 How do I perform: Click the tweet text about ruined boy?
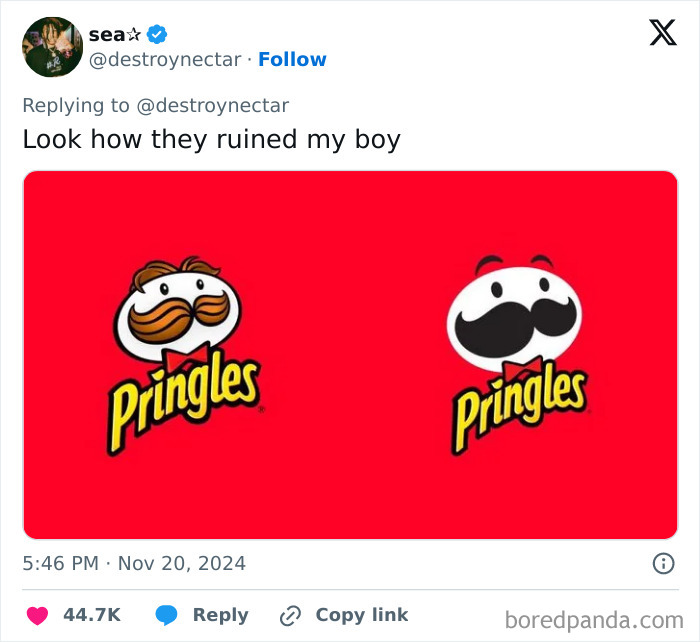tap(211, 139)
